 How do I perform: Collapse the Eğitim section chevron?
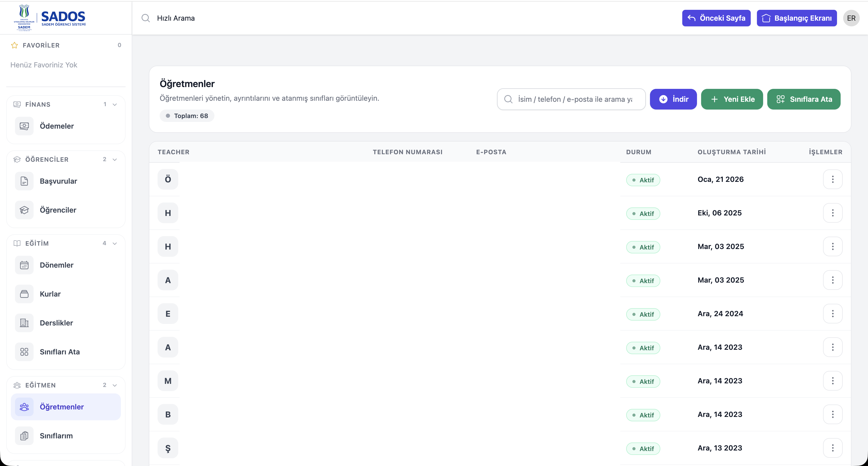pyautogui.click(x=115, y=243)
